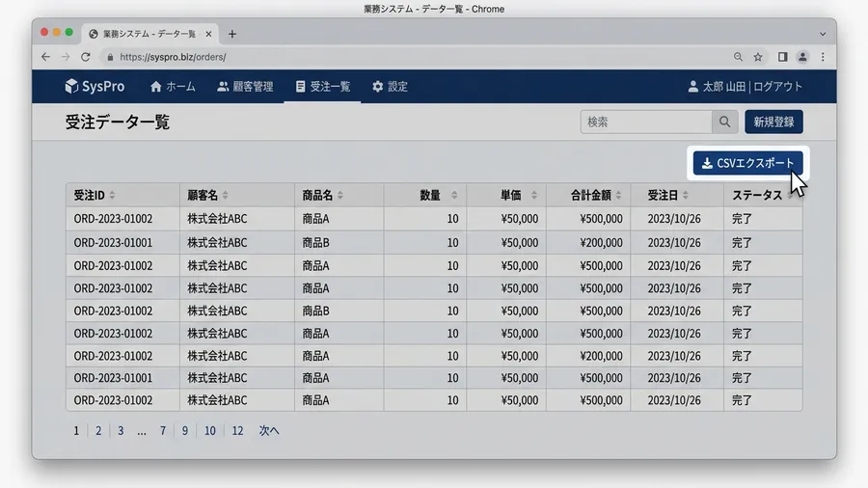The height and width of the screenshot is (488, 868).
Task: Go to page 7 in pagination
Action: [x=163, y=430]
